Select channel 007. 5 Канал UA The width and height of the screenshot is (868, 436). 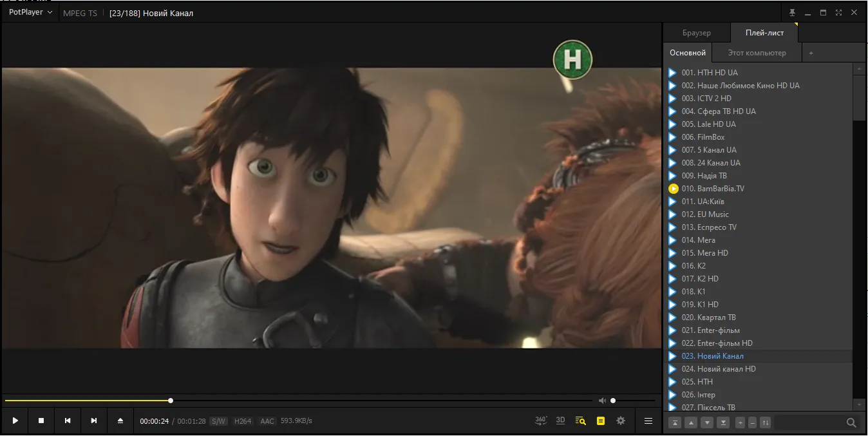click(x=759, y=150)
